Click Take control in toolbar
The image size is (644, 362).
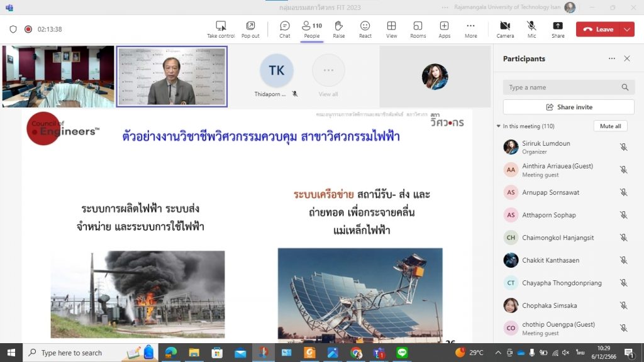pyautogui.click(x=221, y=29)
